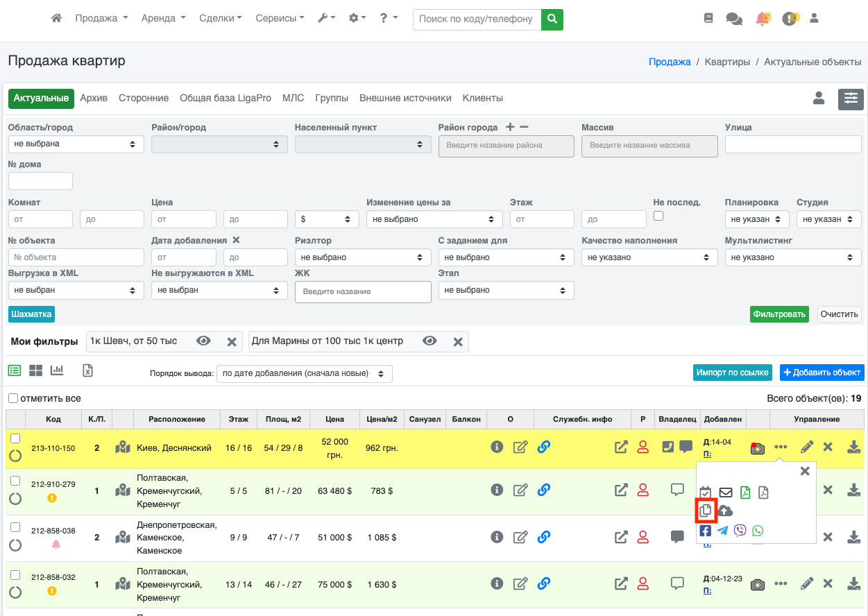The image size is (868, 616).
Task: Check the 'отметить все' checkbox
Action: (x=13, y=398)
